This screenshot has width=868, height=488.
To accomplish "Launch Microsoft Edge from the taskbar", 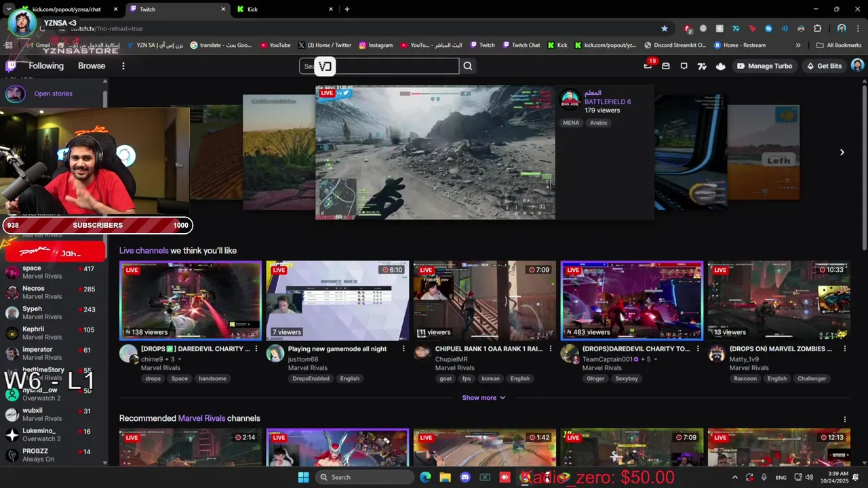I will pos(425,477).
